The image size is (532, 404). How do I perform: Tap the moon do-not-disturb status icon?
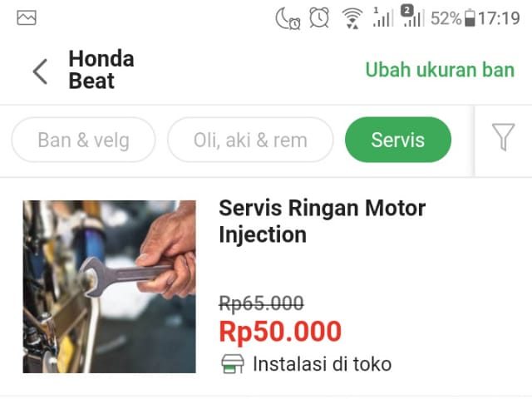click(288, 18)
